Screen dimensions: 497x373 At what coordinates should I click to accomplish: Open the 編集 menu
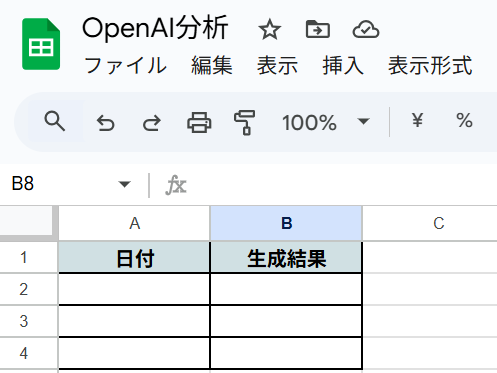(212, 65)
